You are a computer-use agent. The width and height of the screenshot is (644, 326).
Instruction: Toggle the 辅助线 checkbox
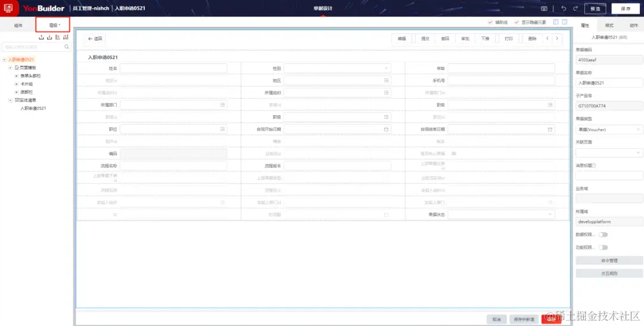click(x=490, y=22)
